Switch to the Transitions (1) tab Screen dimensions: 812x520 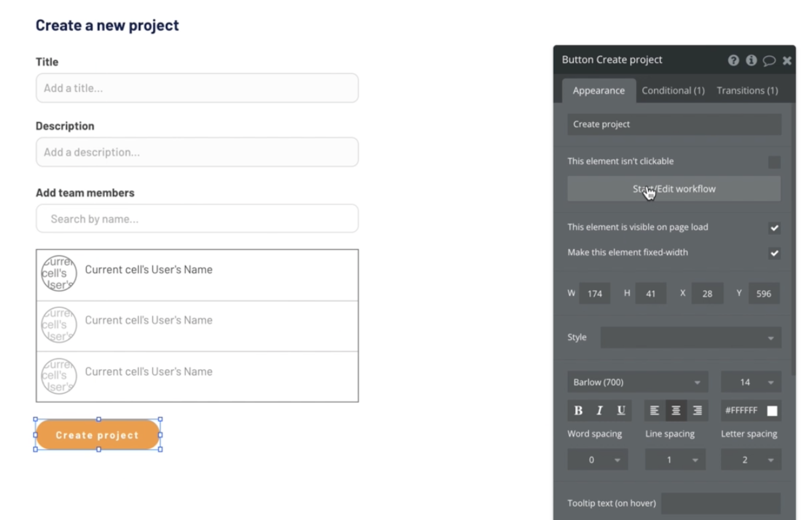747,91
